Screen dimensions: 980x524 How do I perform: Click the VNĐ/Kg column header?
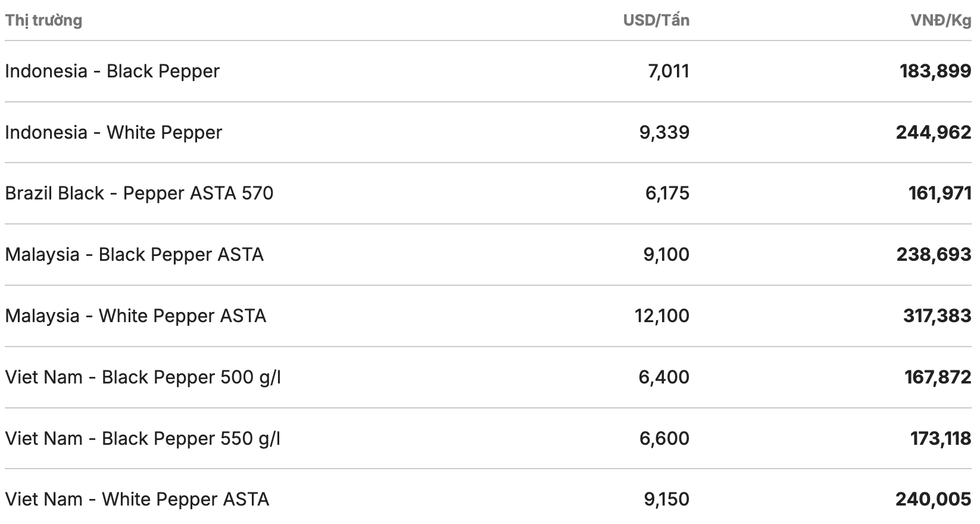click(x=941, y=20)
